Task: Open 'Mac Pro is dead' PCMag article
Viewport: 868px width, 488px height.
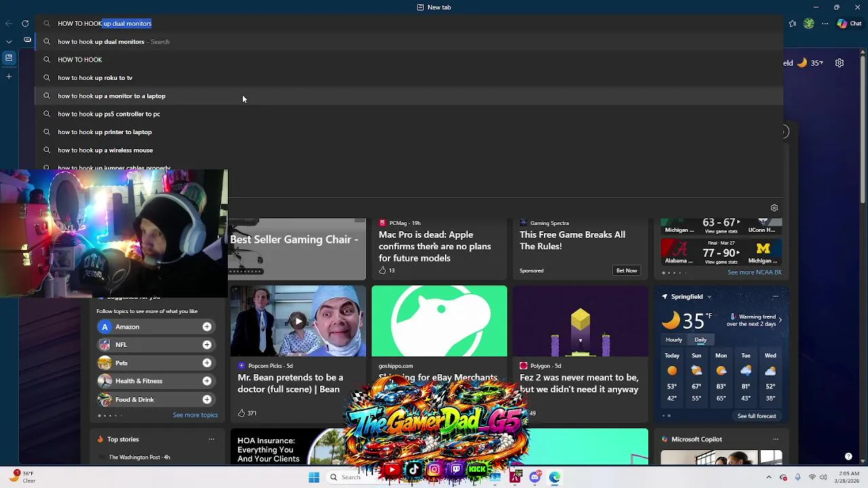Action: click(x=435, y=246)
